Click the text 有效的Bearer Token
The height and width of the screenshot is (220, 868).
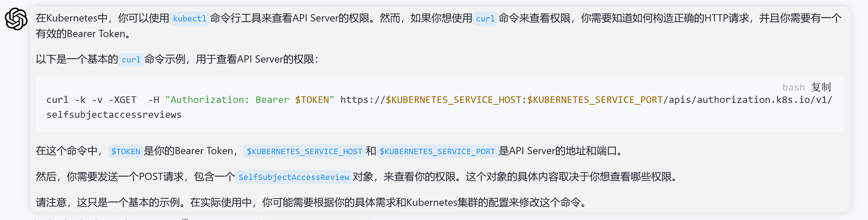point(81,34)
